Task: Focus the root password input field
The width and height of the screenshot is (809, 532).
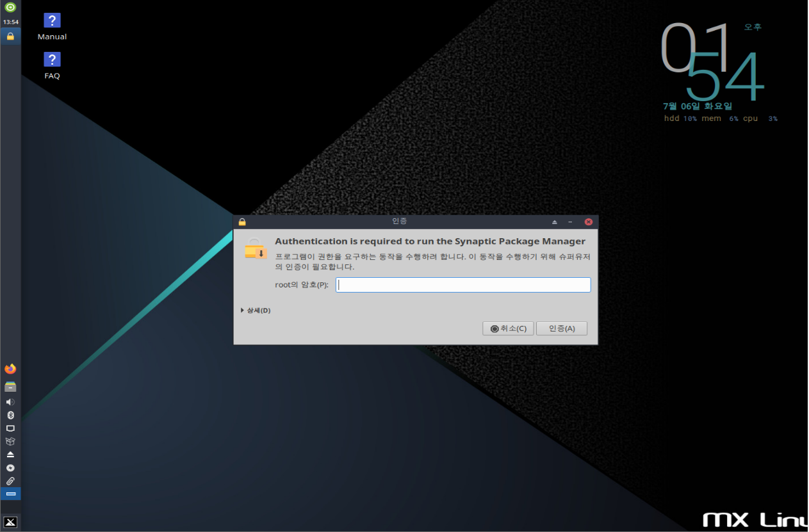Action: (x=463, y=285)
